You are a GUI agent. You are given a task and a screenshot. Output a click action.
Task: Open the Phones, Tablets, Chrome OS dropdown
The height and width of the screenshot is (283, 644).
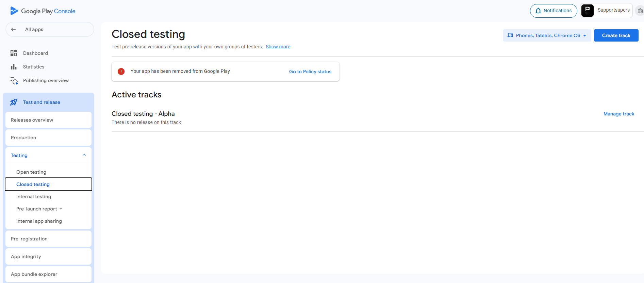point(547,35)
